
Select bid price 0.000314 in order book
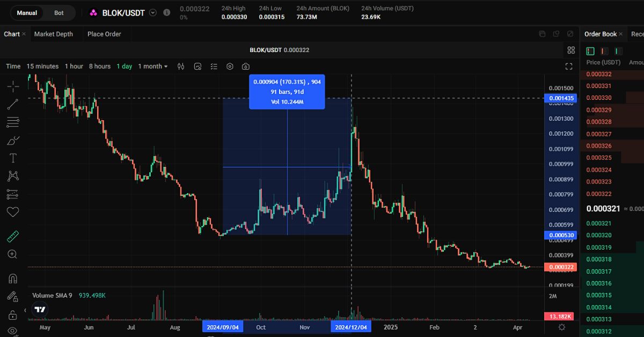tap(599, 307)
